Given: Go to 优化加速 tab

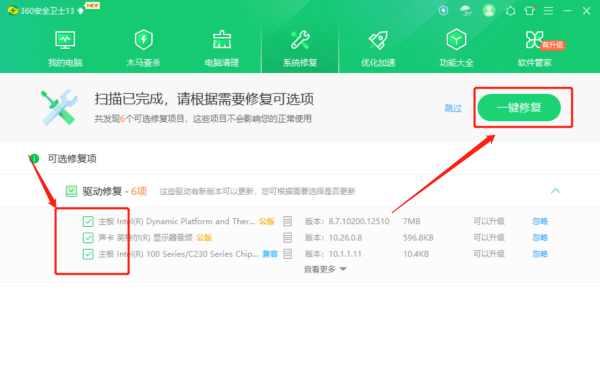Looking at the screenshot, I should point(378,49).
